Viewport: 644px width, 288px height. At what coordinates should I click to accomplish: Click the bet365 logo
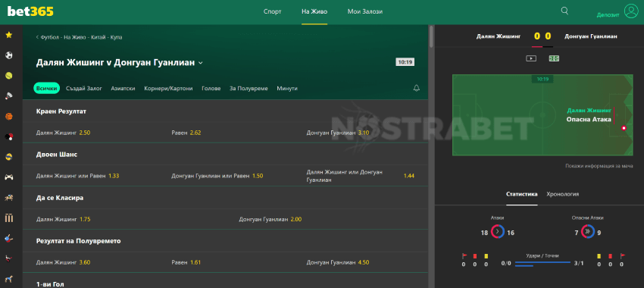[x=30, y=11]
